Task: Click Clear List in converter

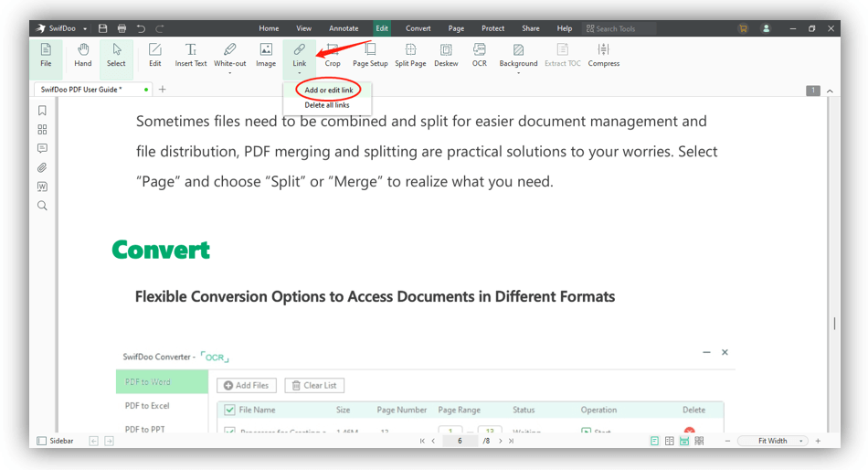Action: pyautogui.click(x=314, y=385)
